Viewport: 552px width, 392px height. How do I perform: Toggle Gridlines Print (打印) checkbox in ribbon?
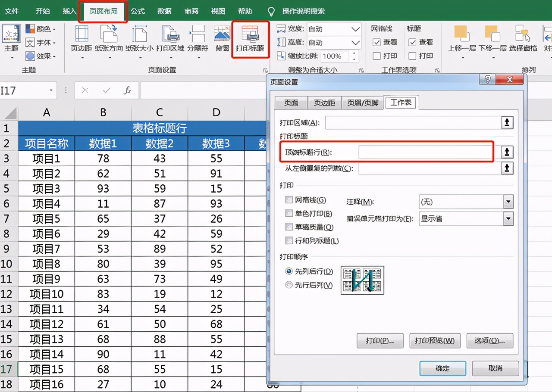click(x=376, y=56)
